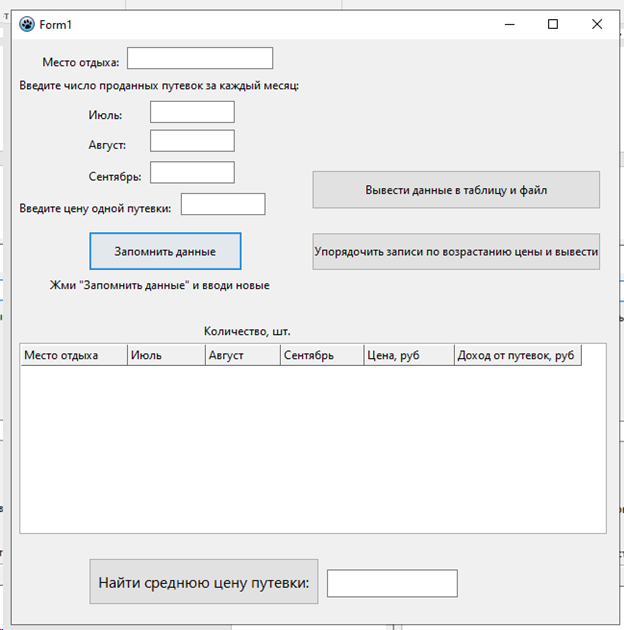Click the "Сентябрь:" field label
Screen dimensions: 624x630
[115, 176]
